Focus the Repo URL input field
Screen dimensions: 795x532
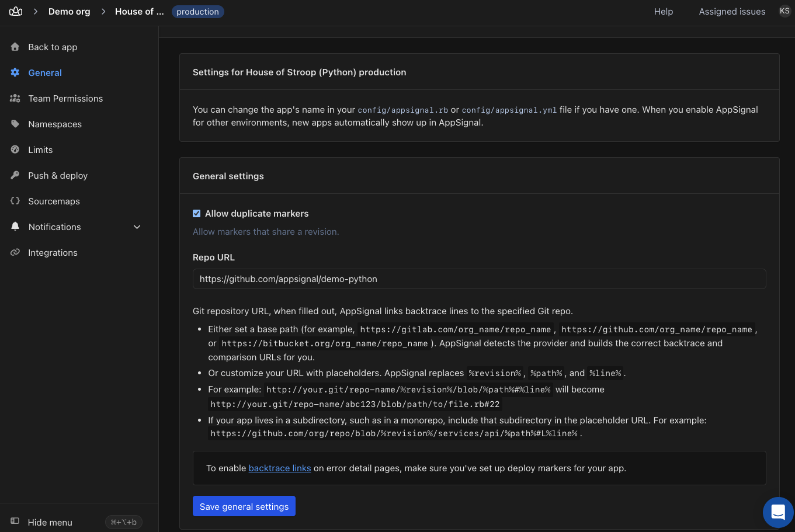click(479, 279)
